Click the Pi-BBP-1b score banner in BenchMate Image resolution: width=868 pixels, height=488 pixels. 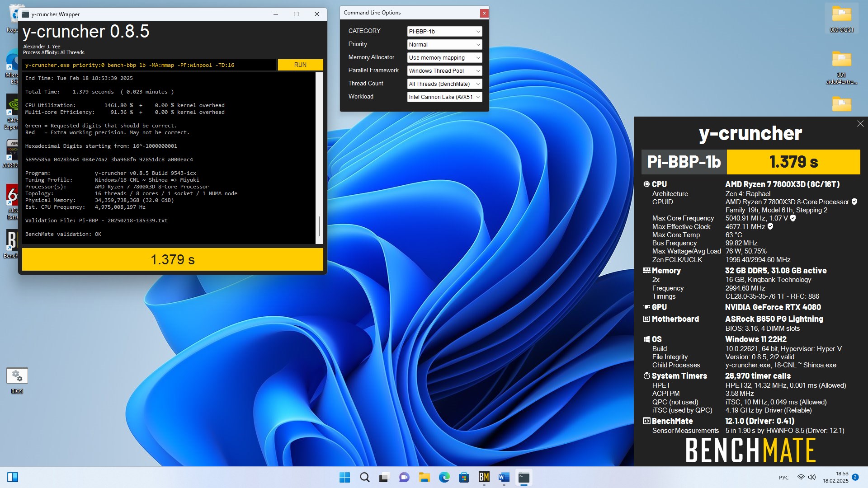coord(750,162)
